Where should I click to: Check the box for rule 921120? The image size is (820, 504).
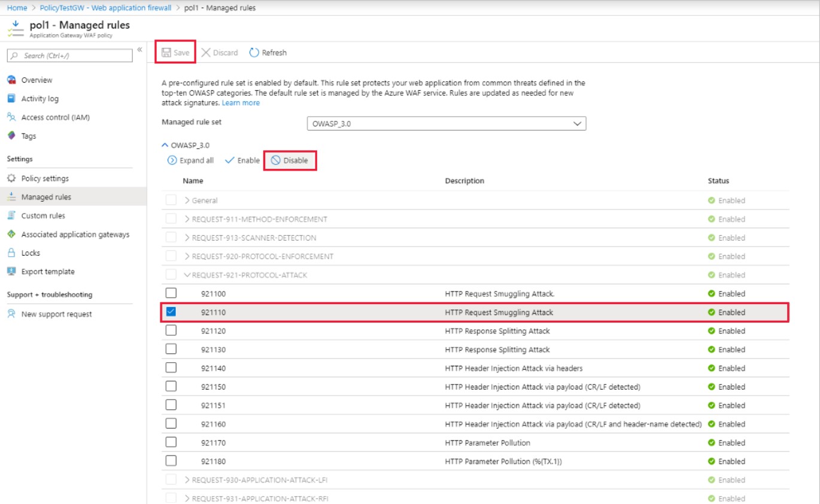171,330
